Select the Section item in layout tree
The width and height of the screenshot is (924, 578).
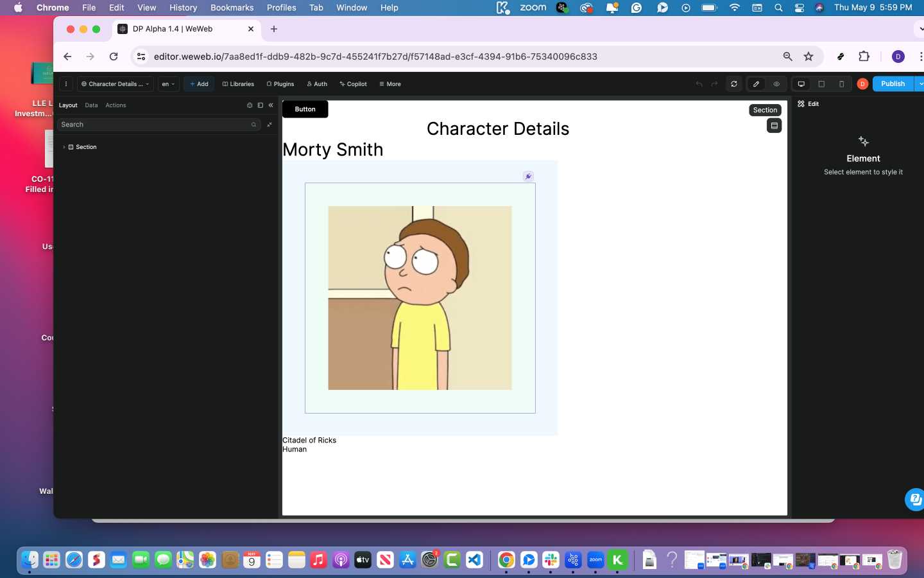[x=86, y=147]
